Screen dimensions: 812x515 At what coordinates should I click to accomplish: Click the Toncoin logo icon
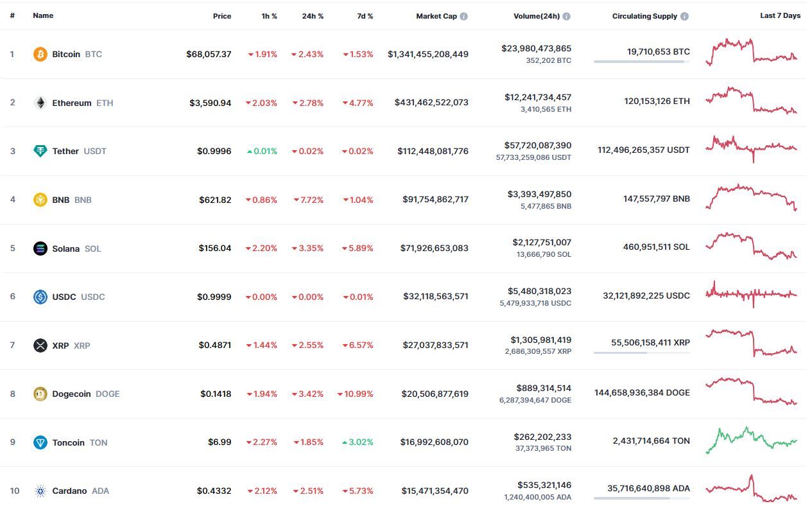(40, 442)
